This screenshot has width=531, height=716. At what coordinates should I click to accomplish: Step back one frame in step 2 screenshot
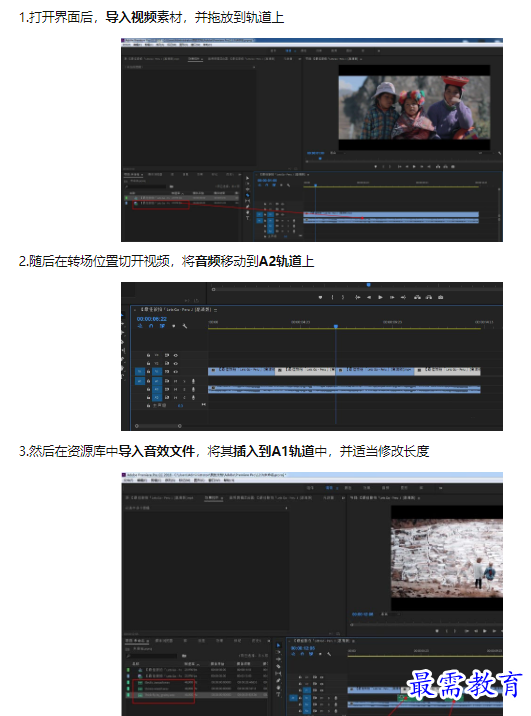coord(369,297)
